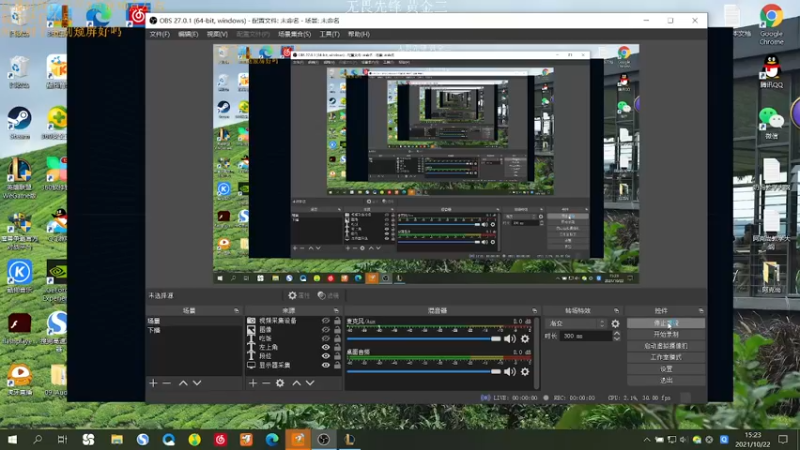Viewport: 800px width, 450px height.
Task: Toggle visibility of 左上角 source
Action: (326, 347)
